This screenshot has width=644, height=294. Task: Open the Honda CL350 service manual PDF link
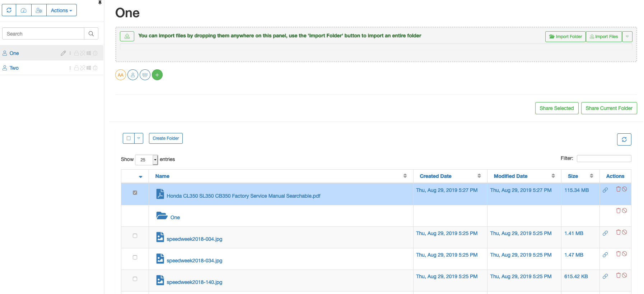[x=243, y=196]
